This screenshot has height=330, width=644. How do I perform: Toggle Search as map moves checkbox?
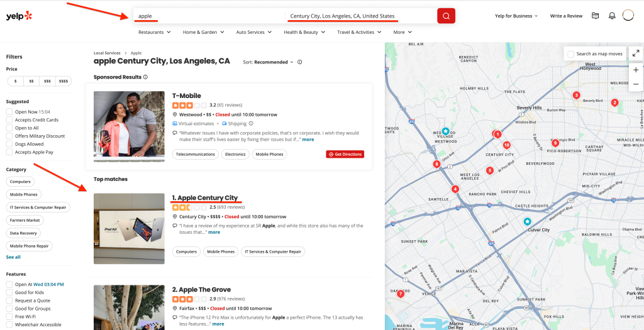[x=571, y=54]
